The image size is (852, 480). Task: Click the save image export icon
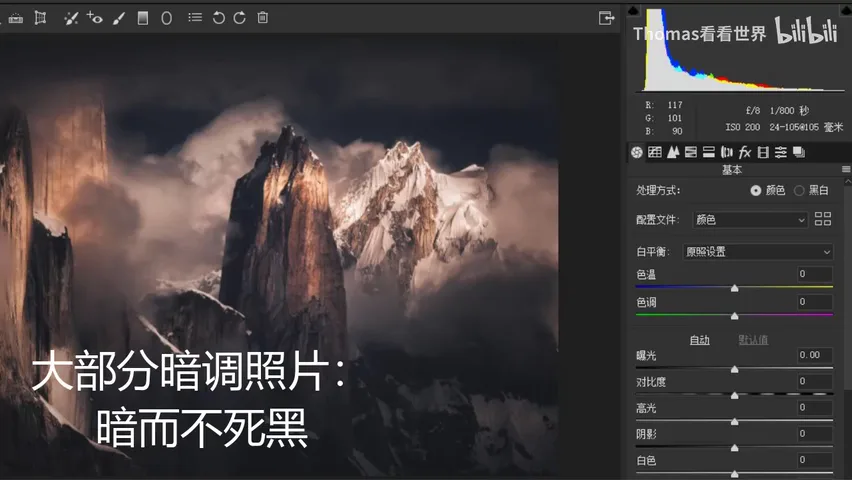coord(606,18)
